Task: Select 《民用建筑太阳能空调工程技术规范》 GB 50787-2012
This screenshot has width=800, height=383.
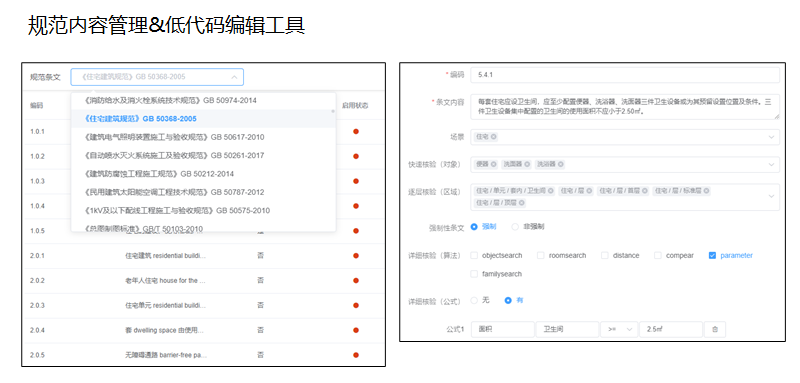Action: [203, 192]
